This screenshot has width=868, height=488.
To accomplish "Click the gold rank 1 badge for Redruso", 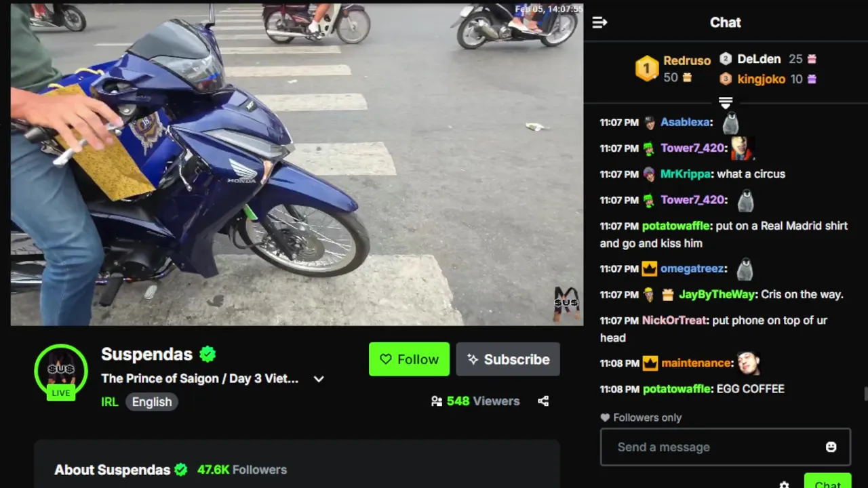I will click(647, 68).
